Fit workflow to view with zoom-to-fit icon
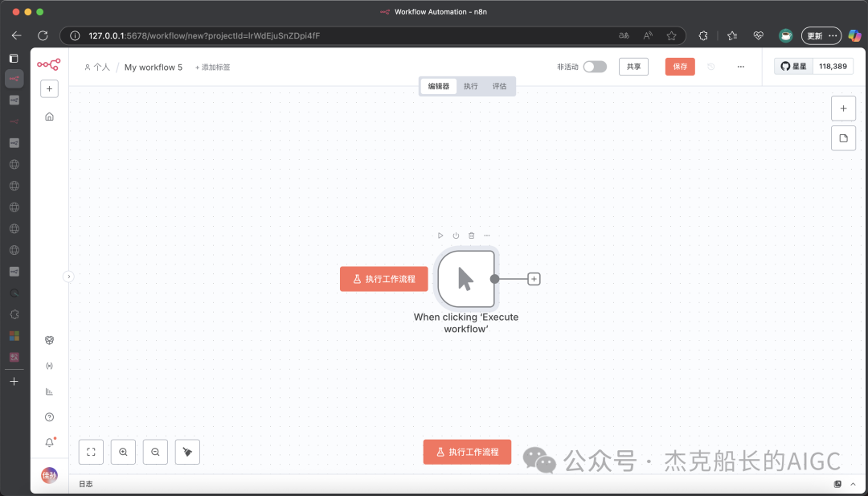Viewport: 868px width, 496px height. tap(92, 452)
